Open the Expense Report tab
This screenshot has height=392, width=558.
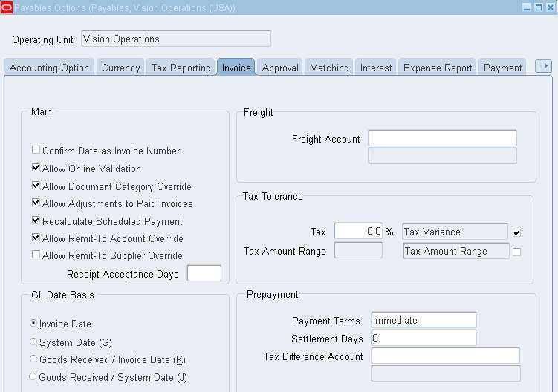pos(438,68)
